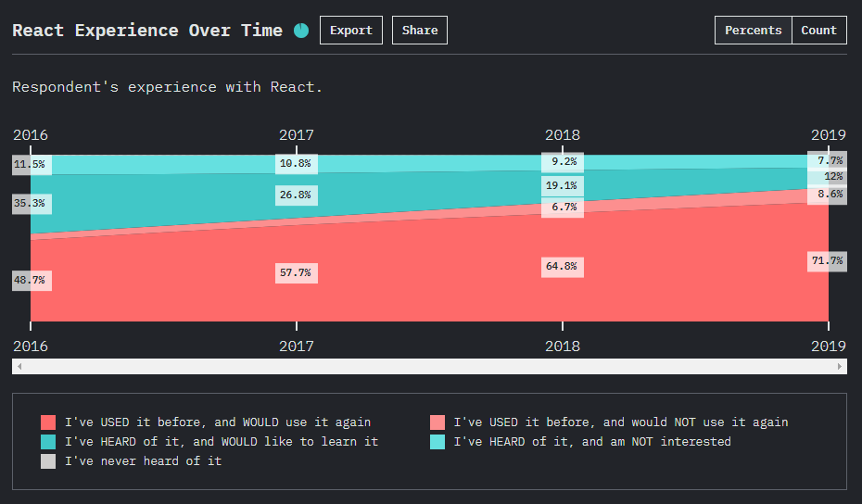Viewport: 862px width, 504px height.
Task: Click the top axis 2018 year label
Action: coord(563,135)
